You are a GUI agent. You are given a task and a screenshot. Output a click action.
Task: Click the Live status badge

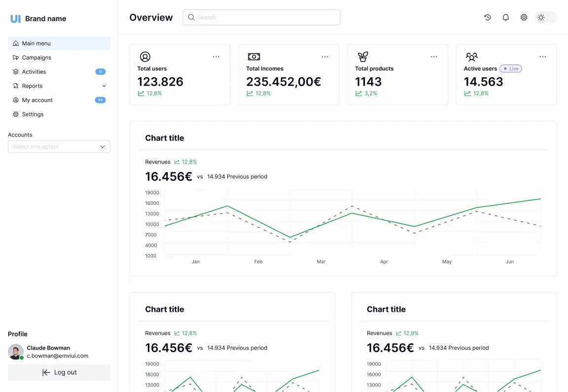point(511,68)
